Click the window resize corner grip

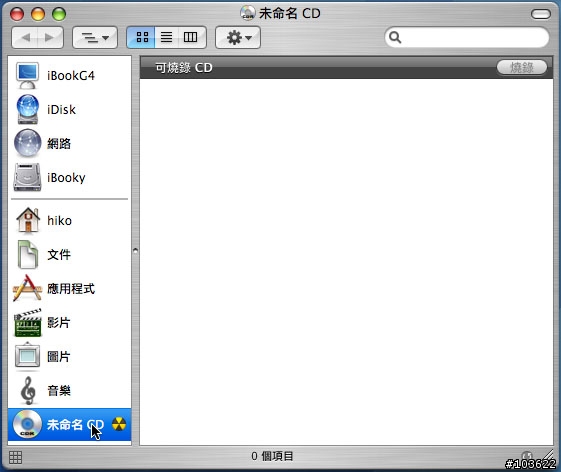(x=548, y=455)
